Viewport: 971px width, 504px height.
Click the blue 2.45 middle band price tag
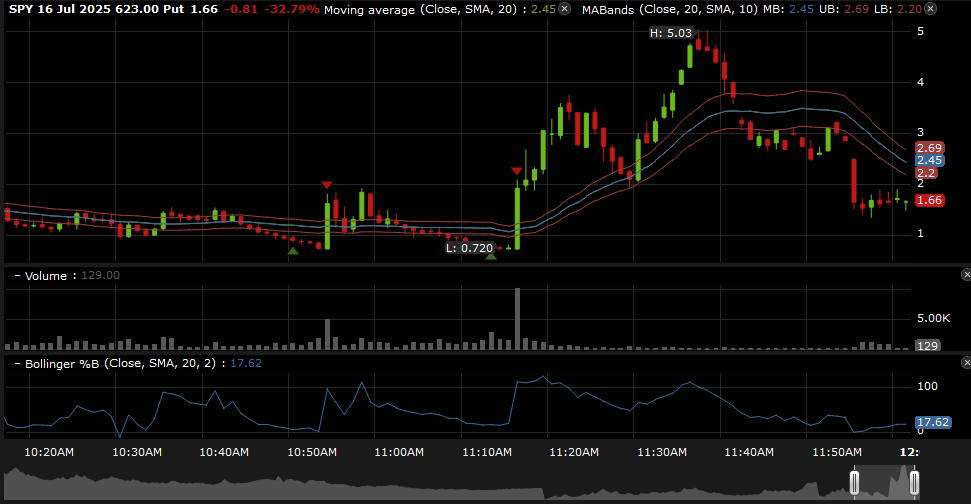coord(930,160)
